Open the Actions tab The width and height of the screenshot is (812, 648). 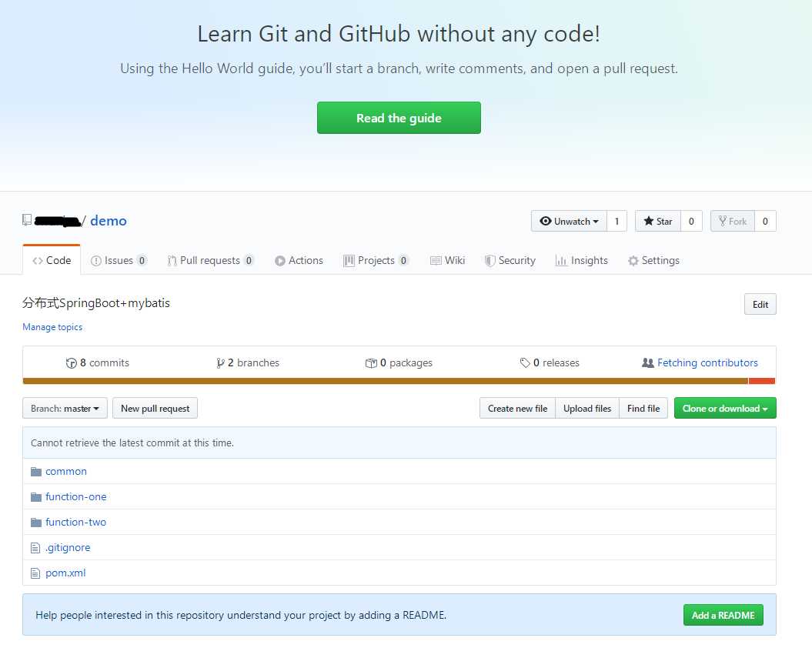pos(299,261)
